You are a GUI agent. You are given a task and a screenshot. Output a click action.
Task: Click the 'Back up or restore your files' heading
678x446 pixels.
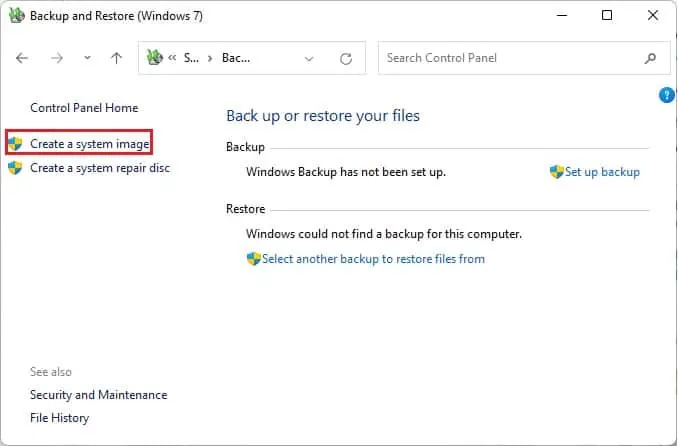[x=323, y=116]
